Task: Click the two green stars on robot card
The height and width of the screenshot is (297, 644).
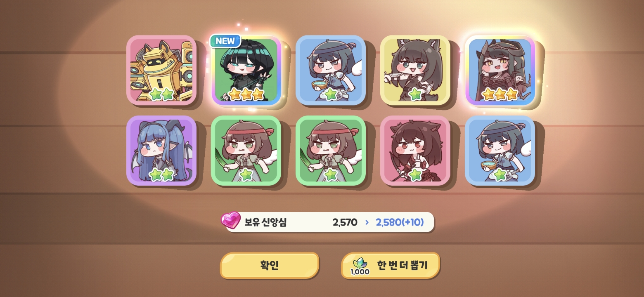Action: point(161,94)
